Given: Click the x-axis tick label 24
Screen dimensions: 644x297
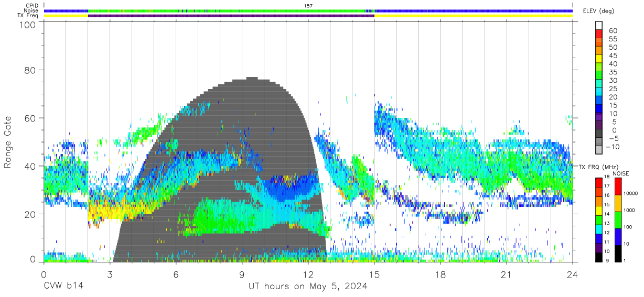Looking at the screenshot, I should [x=572, y=274].
